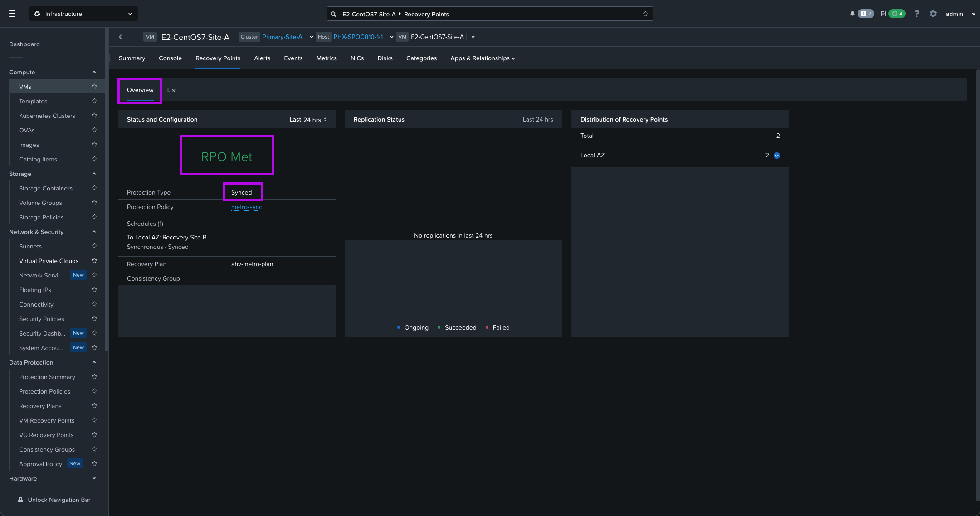Switch to the Alerts tab
This screenshot has width=980, height=516.
(x=262, y=58)
